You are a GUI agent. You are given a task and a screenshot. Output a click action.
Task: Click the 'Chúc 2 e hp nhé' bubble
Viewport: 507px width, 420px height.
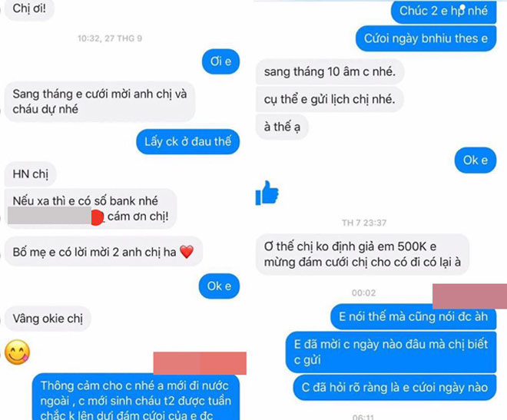tap(443, 12)
